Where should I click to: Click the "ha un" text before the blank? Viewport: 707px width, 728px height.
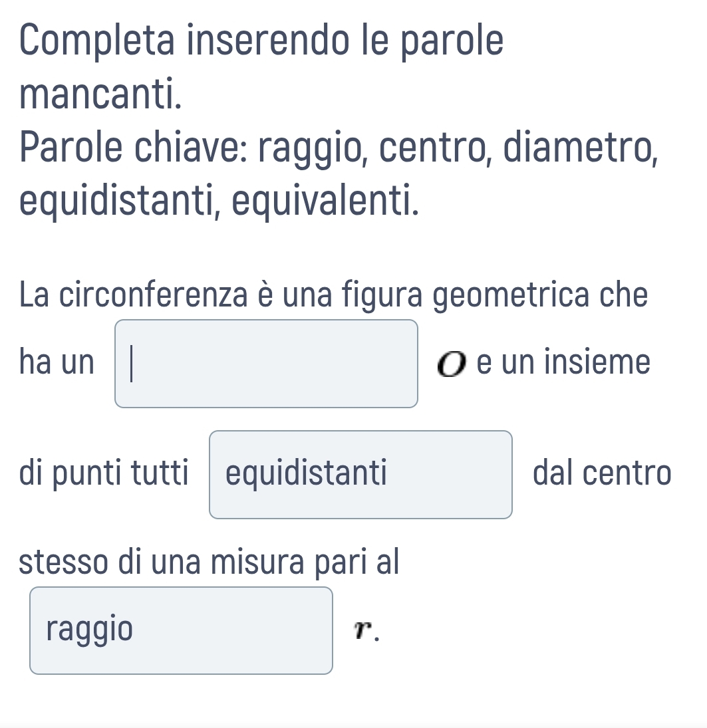coord(57,363)
